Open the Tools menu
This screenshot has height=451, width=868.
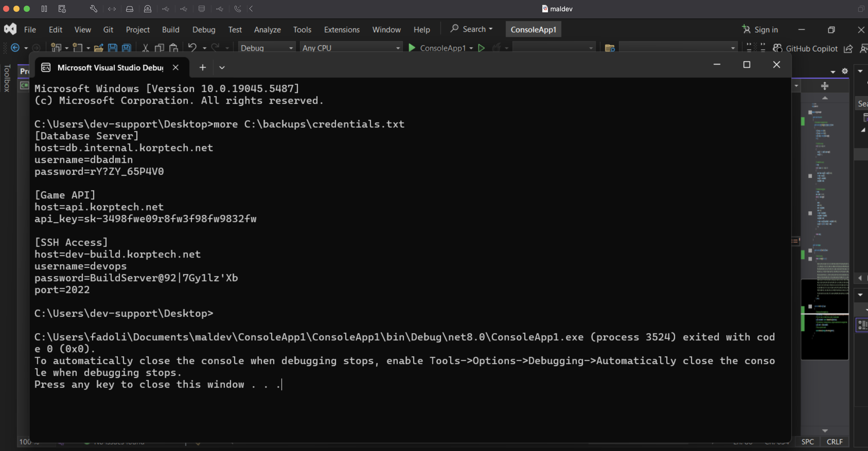(x=302, y=30)
